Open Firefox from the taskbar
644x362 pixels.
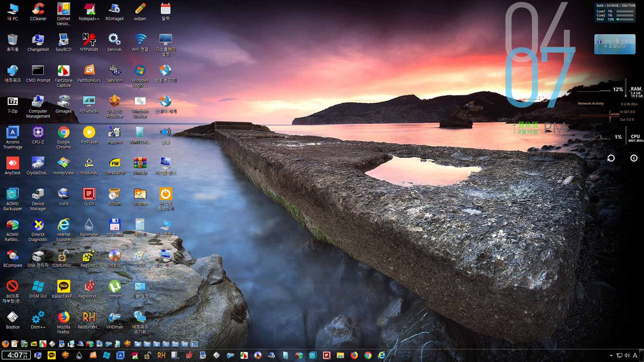click(354, 355)
